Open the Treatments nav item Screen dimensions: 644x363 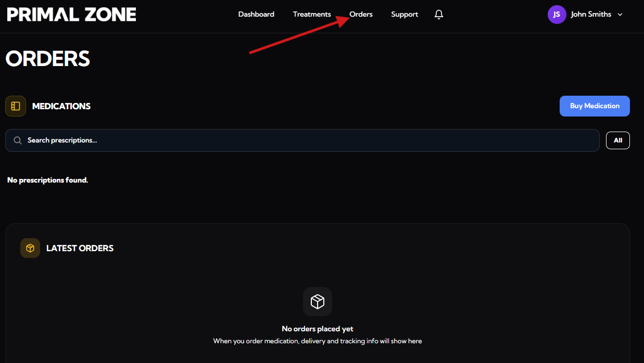[x=312, y=15]
